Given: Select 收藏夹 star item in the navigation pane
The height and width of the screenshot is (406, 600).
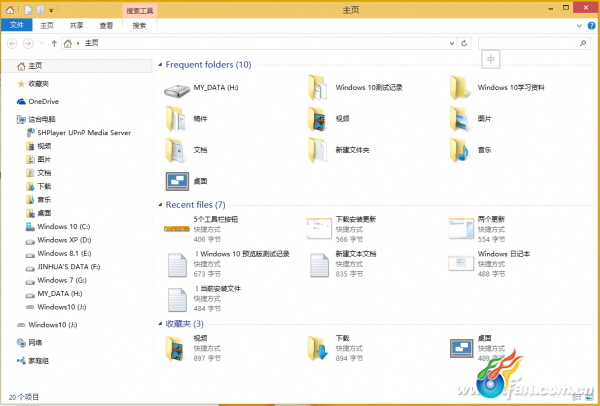Looking at the screenshot, I should (33, 84).
